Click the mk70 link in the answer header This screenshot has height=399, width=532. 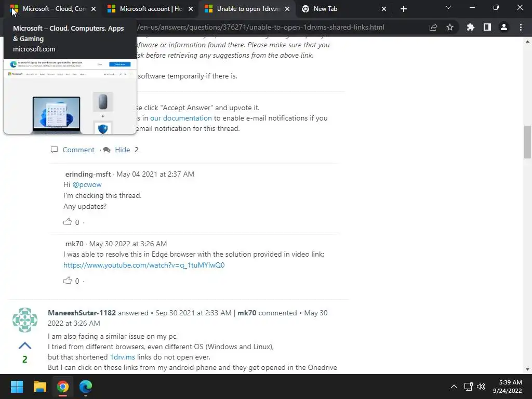[247, 313]
